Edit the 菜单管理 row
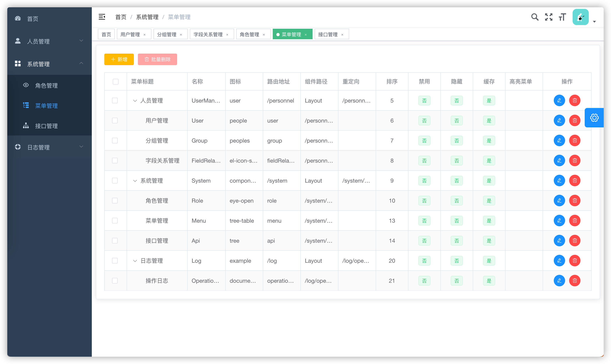Image resolution: width=611 pixels, height=364 pixels. click(x=559, y=220)
